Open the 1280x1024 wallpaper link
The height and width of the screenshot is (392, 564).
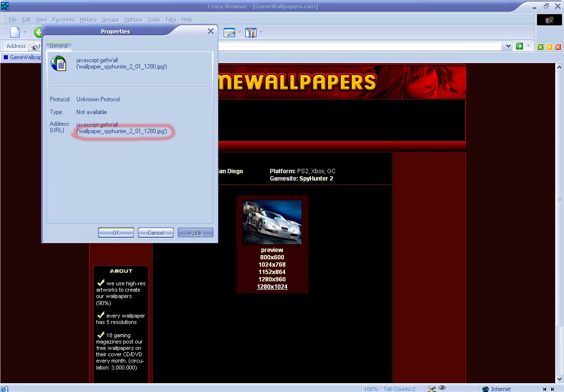(272, 287)
